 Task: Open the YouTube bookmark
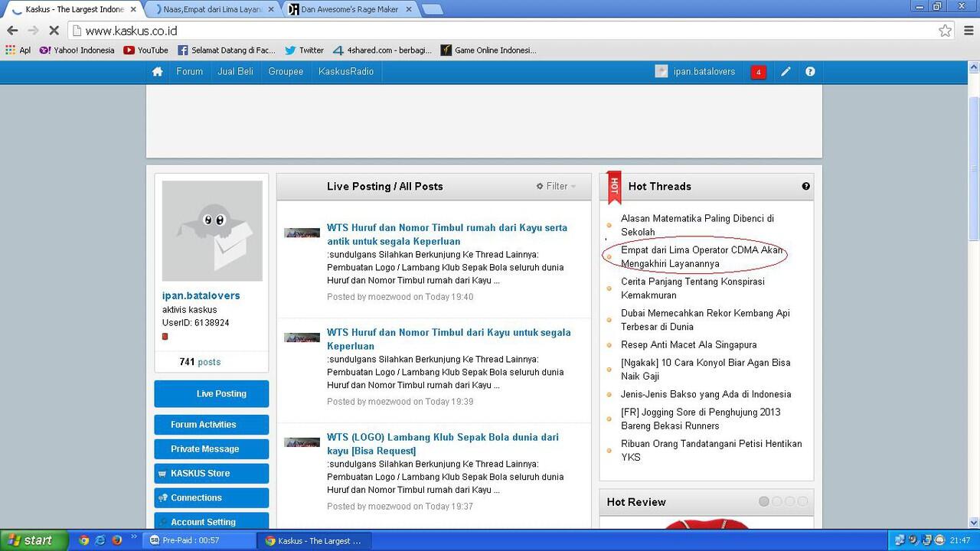tap(145, 51)
